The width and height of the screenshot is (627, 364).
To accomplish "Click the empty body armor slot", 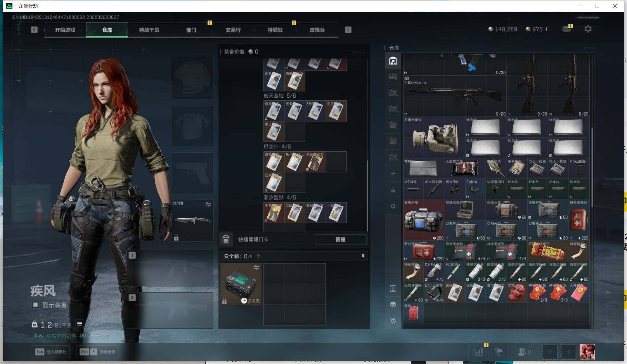I will (192, 126).
